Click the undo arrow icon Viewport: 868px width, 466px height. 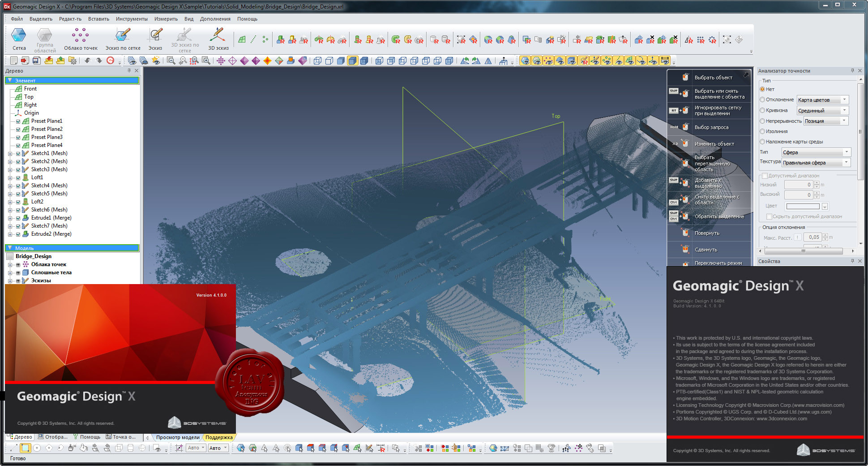pyautogui.click(x=87, y=60)
